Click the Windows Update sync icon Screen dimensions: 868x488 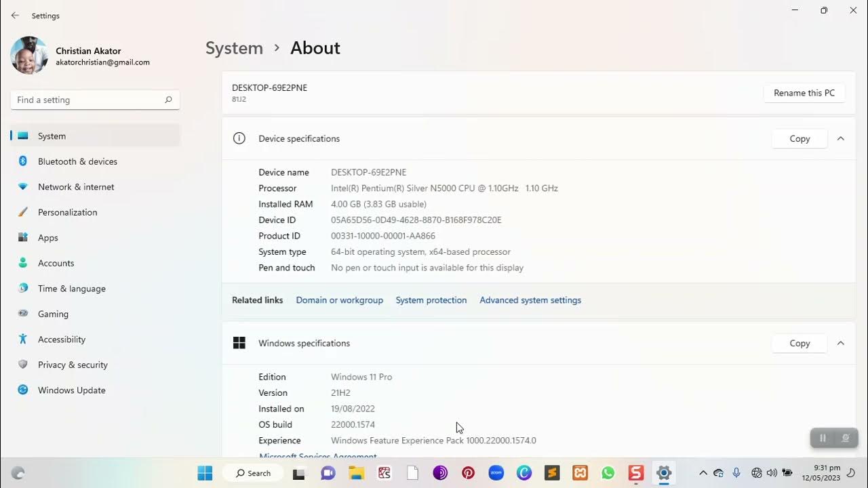23,390
